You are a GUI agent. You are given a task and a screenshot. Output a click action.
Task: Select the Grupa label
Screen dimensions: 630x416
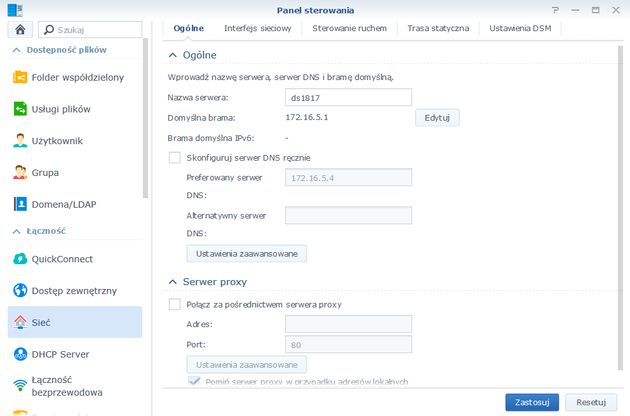(x=45, y=172)
